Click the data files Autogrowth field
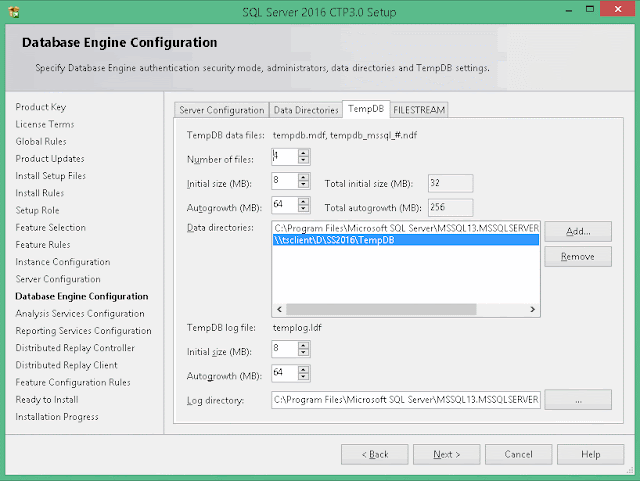 click(284, 205)
